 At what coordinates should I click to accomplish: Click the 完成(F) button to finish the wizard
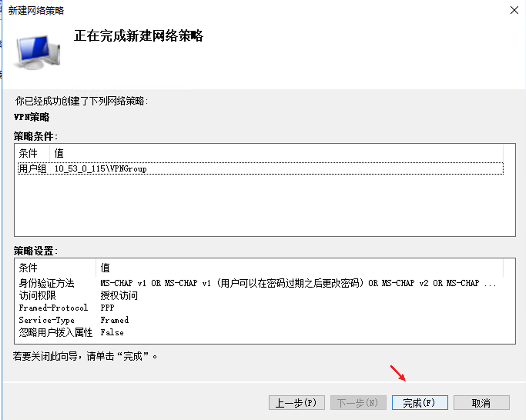tap(419, 403)
